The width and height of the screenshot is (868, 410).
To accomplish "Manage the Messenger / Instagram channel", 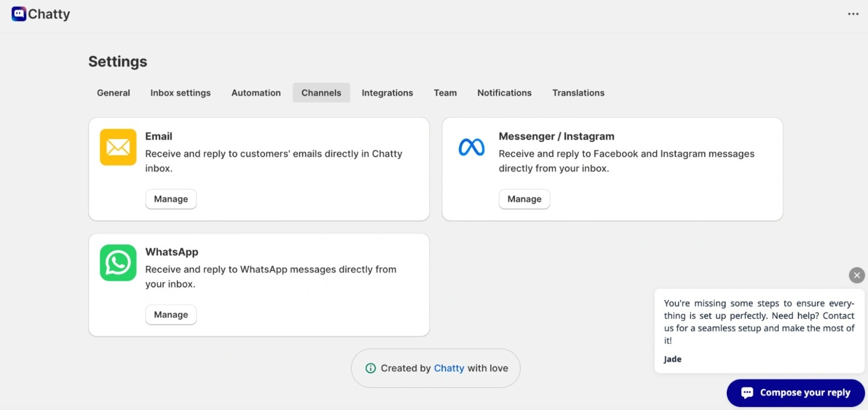I will click(524, 199).
